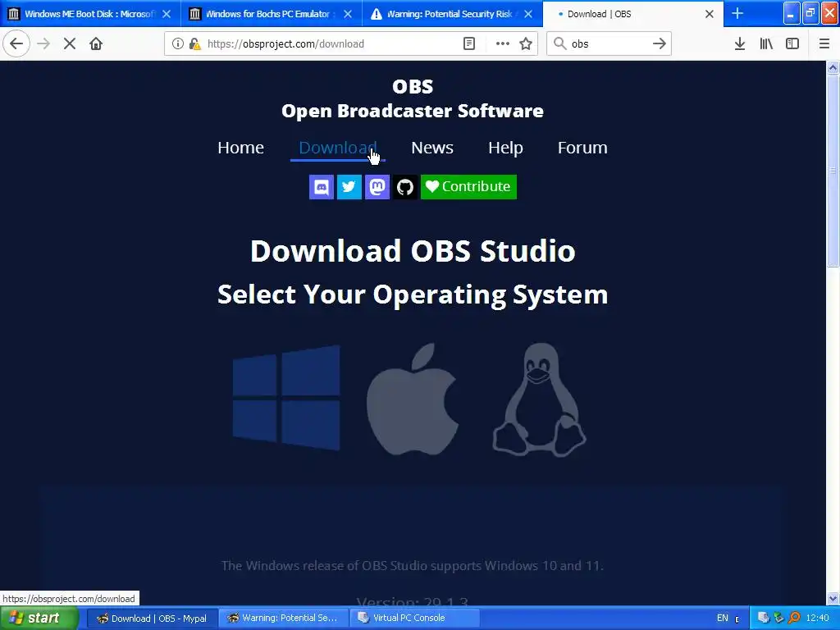Click the page vertical scrollbar thumb
Viewport: 840px width, 630px height.
pos(833,171)
